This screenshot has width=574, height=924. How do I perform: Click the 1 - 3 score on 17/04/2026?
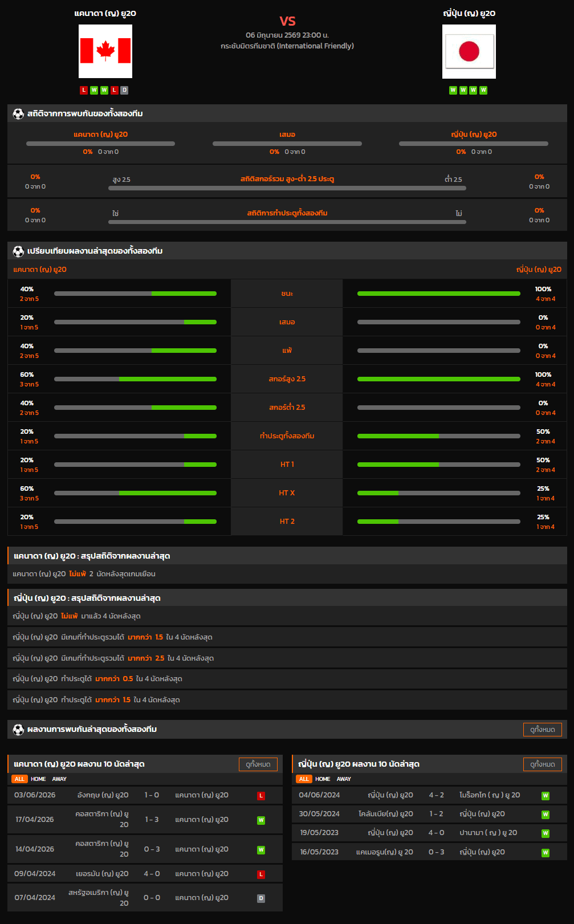click(x=152, y=820)
